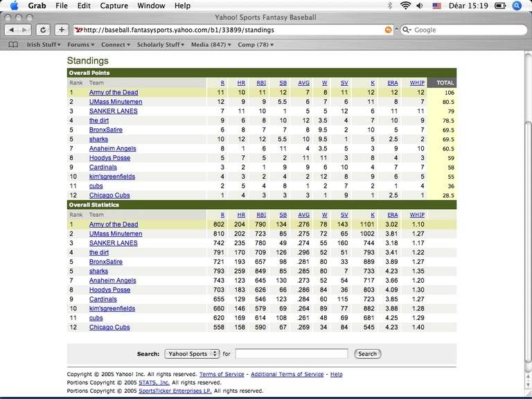The image size is (532, 399).
Task: Open UMass Minutemen in Overall Points
Action: [116, 102]
